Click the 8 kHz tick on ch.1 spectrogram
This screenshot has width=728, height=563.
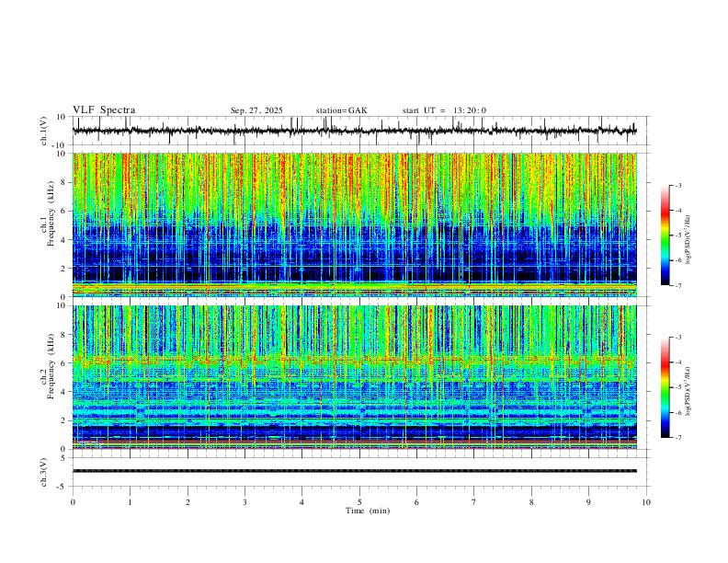pyautogui.click(x=63, y=182)
